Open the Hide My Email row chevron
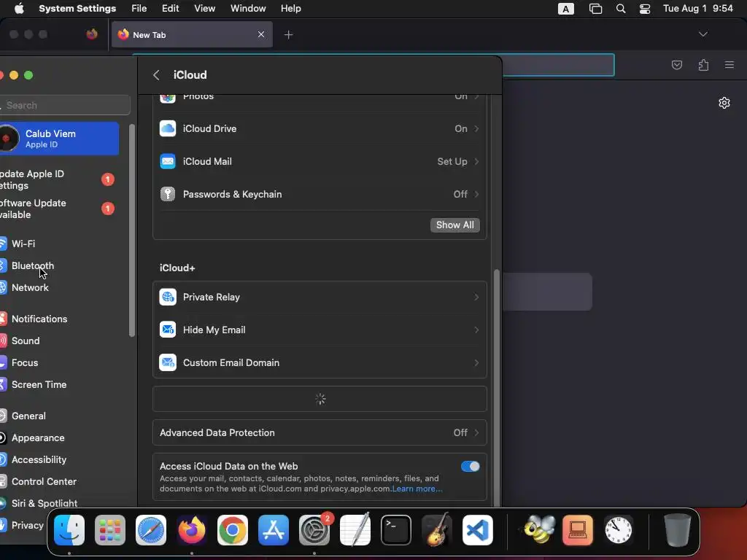The height and width of the screenshot is (560, 747). pos(476,330)
